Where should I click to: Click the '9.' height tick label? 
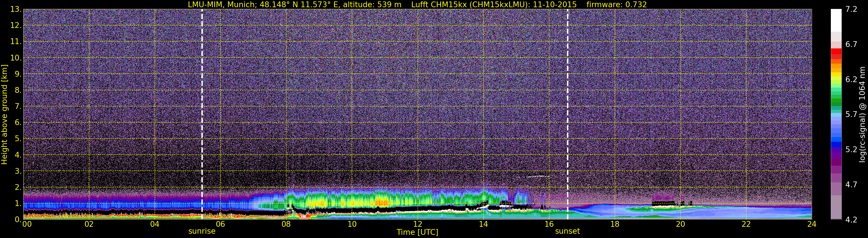point(18,74)
